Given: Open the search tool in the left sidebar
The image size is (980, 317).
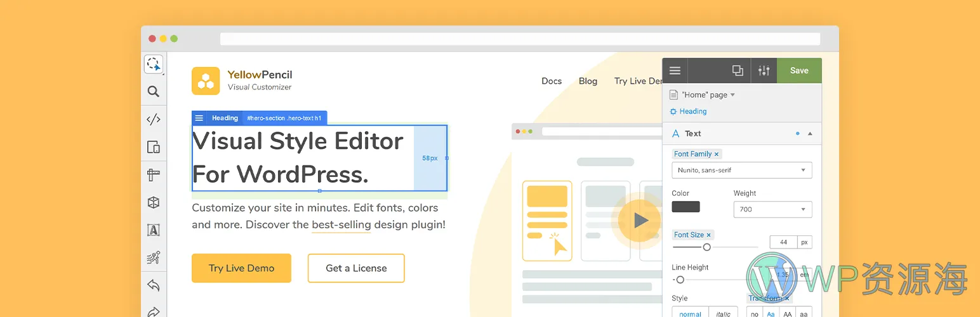Looking at the screenshot, I should coord(153,91).
